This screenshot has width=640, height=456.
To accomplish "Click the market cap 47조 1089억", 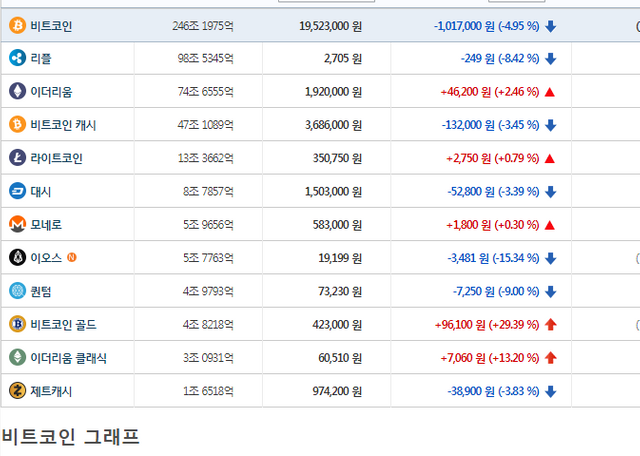I will tap(205, 125).
